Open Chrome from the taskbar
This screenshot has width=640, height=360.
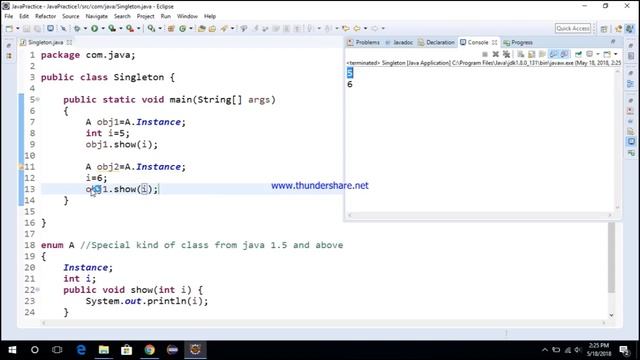tap(149, 350)
